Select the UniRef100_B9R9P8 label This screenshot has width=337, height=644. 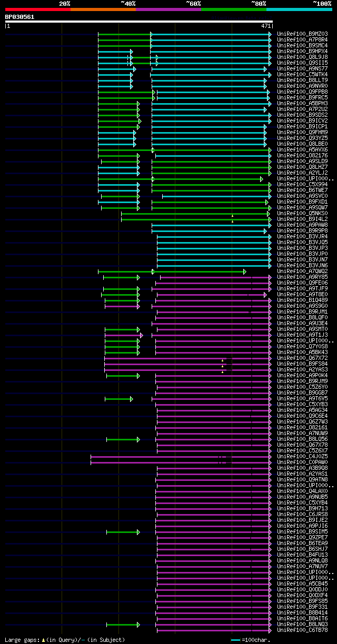tap(302, 231)
